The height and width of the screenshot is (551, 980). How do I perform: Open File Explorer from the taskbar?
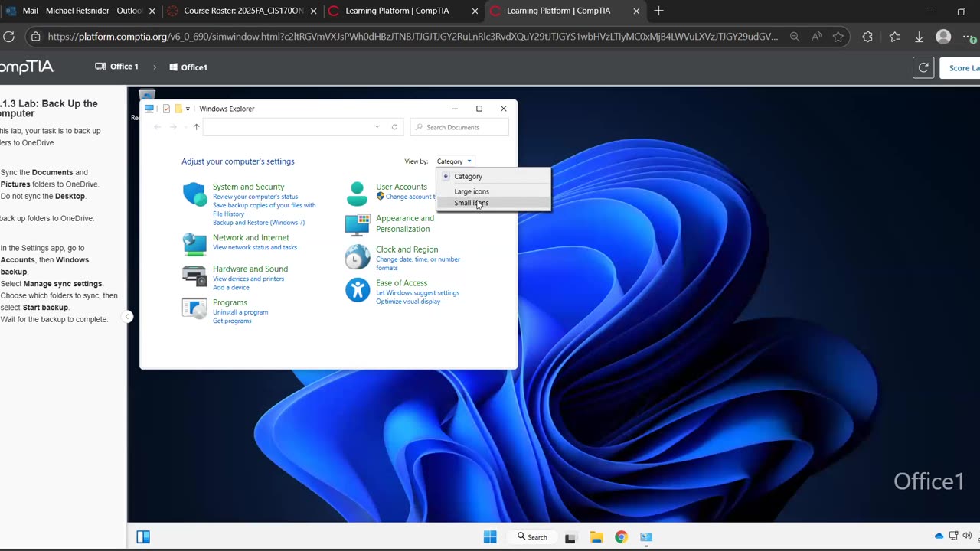tap(596, 537)
